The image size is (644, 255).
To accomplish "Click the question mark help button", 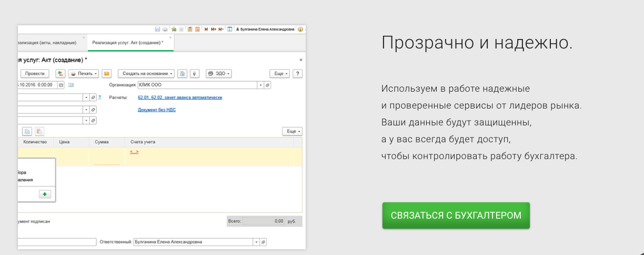I will pos(298,74).
